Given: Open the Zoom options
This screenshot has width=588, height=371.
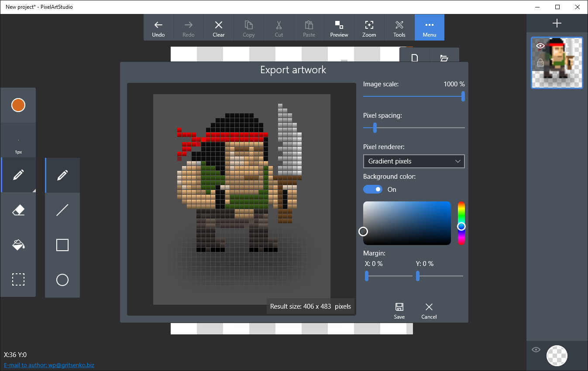Looking at the screenshot, I should (369, 27).
